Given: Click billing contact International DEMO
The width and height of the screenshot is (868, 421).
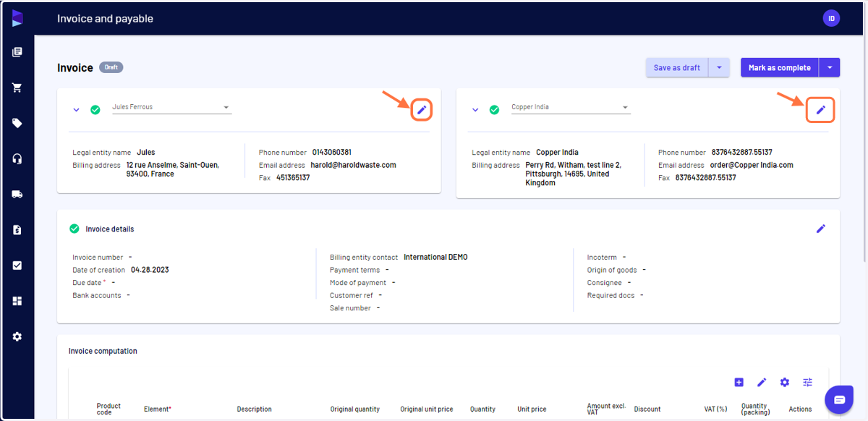Looking at the screenshot, I should click(435, 257).
